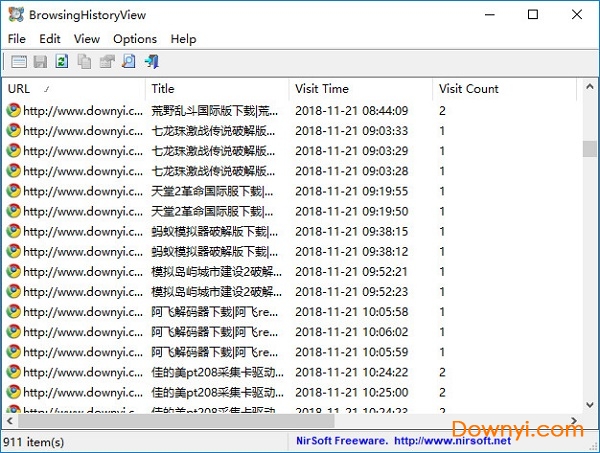Click the Exit door toolbar icon
Viewport: 600px width, 453px height.
(151, 62)
